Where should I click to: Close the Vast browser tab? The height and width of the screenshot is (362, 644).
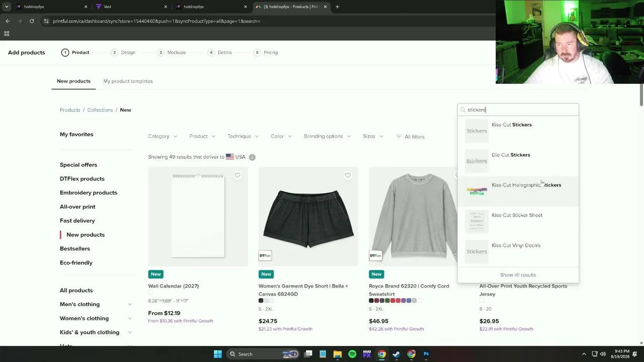(x=166, y=7)
